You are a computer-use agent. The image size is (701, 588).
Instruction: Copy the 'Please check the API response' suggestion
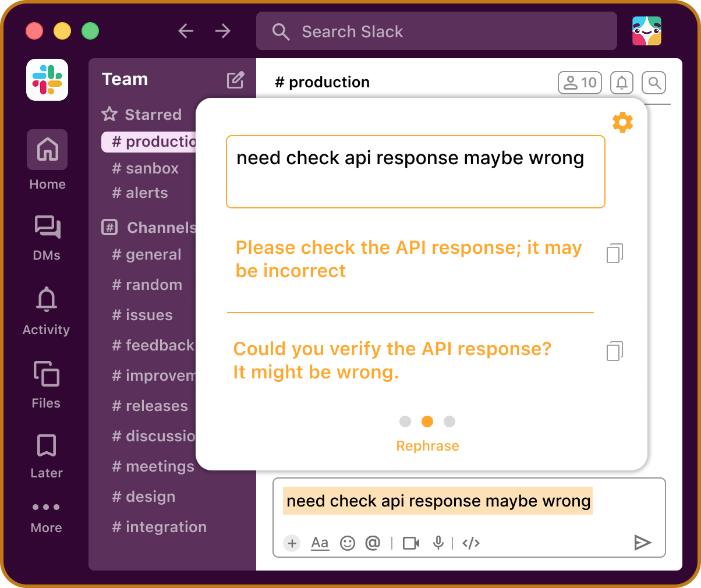(x=615, y=253)
